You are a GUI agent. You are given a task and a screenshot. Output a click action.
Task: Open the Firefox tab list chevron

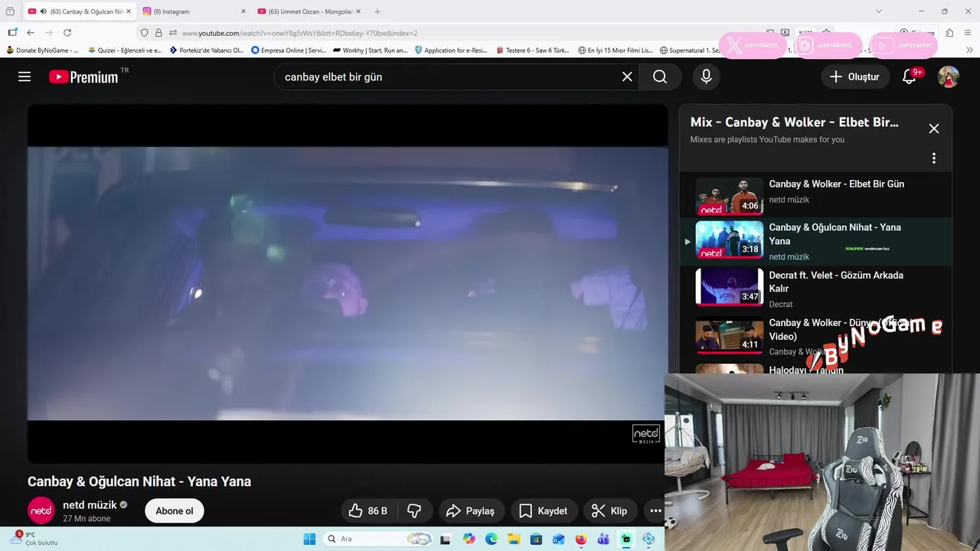(x=878, y=11)
